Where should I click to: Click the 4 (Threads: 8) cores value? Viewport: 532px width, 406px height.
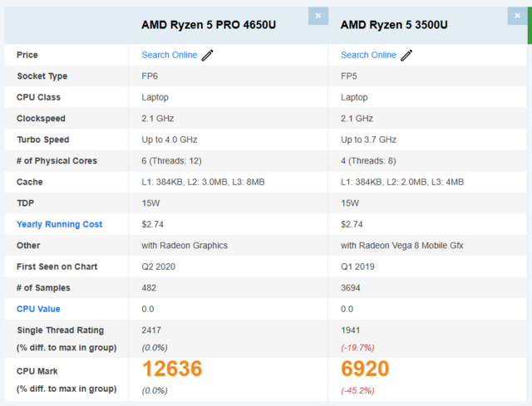click(368, 160)
